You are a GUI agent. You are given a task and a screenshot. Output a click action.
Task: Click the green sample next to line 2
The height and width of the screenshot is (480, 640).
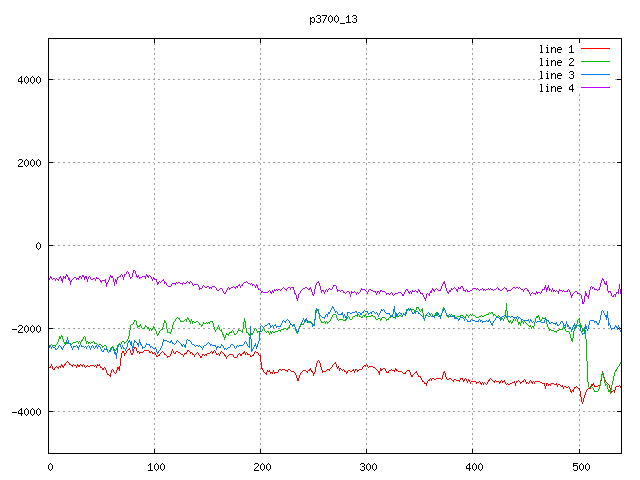click(x=595, y=62)
